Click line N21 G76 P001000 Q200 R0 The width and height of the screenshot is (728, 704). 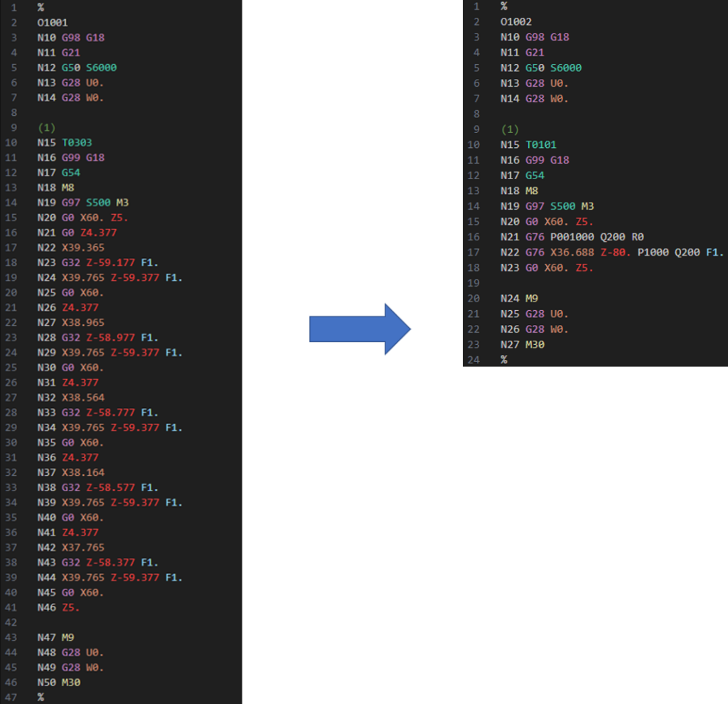pos(572,237)
